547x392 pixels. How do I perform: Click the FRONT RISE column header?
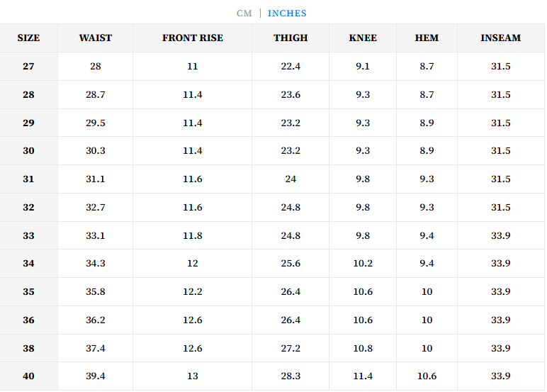pos(193,38)
